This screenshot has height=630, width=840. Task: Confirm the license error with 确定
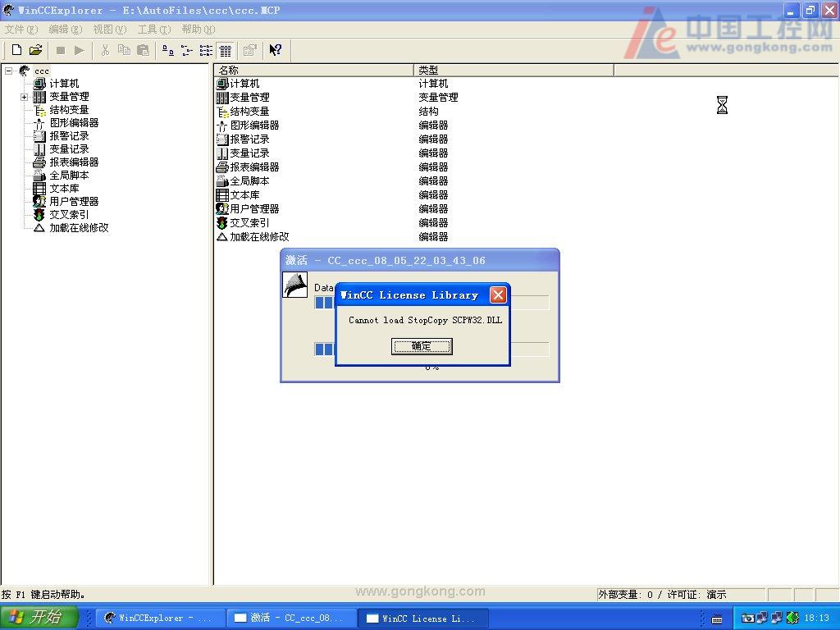tap(422, 346)
